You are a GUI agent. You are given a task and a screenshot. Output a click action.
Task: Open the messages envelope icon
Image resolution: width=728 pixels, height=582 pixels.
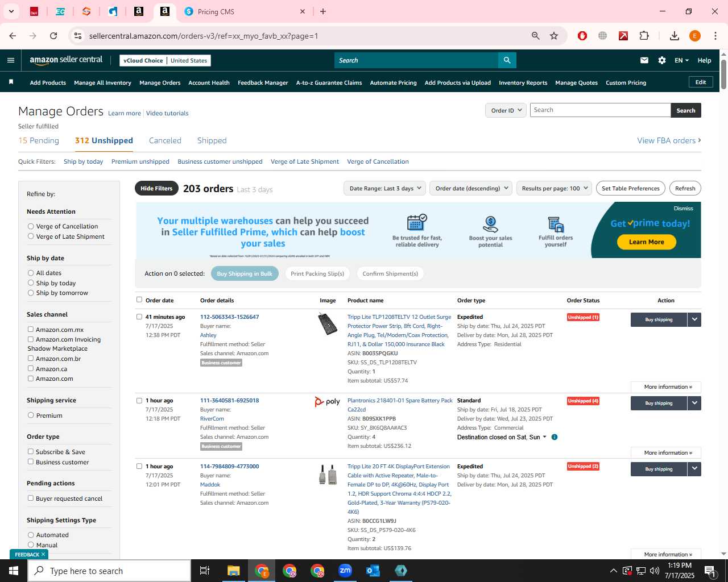(644, 60)
